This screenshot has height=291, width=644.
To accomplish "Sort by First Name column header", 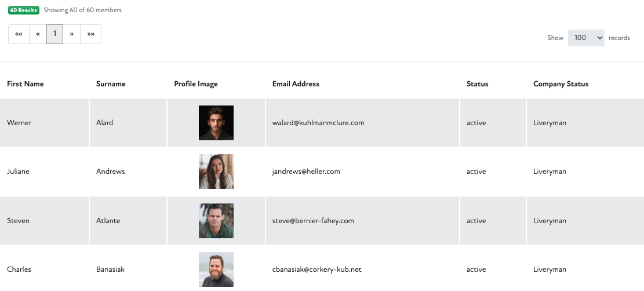I will 26,83.
